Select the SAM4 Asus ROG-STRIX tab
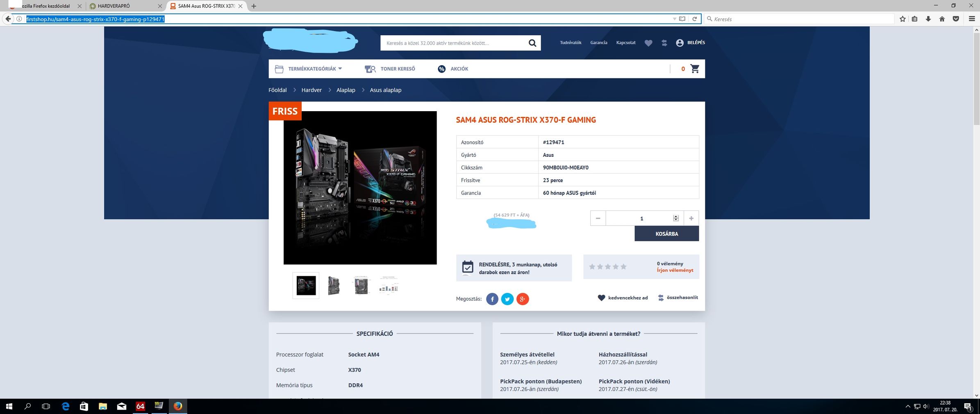The height and width of the screenshot is (414, 980). (x=207, y=6)
